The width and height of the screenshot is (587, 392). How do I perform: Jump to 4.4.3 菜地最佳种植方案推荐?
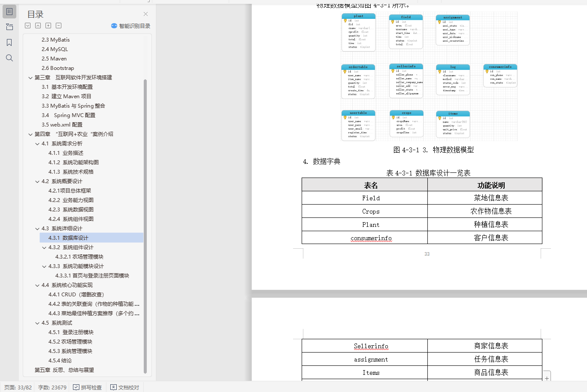point(94,314)
